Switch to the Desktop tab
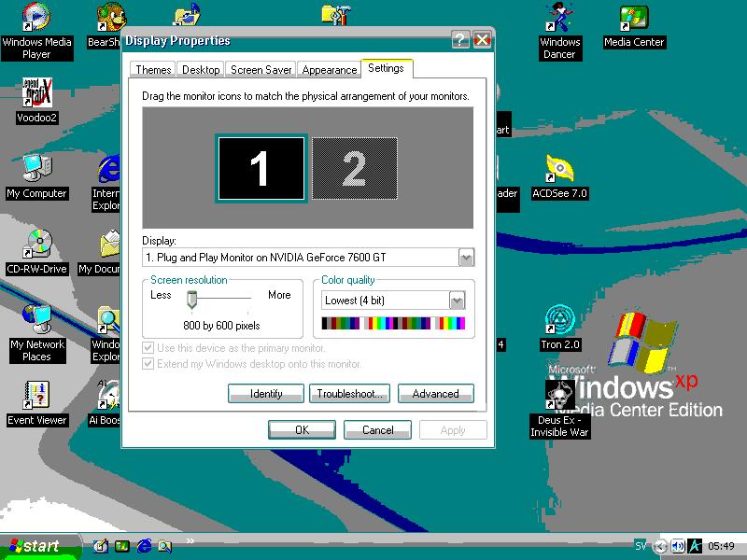 pyautogui.click(x=201, y=69)
